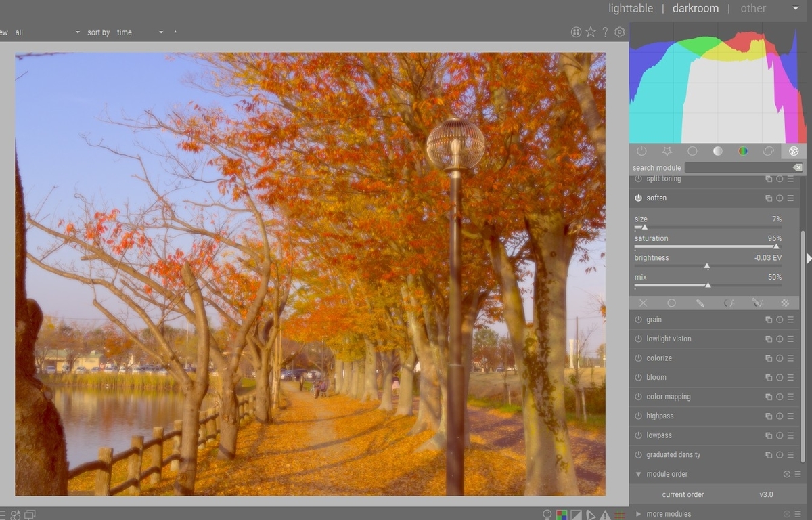
Task: Expand the grain module by name
Action: 654,320
